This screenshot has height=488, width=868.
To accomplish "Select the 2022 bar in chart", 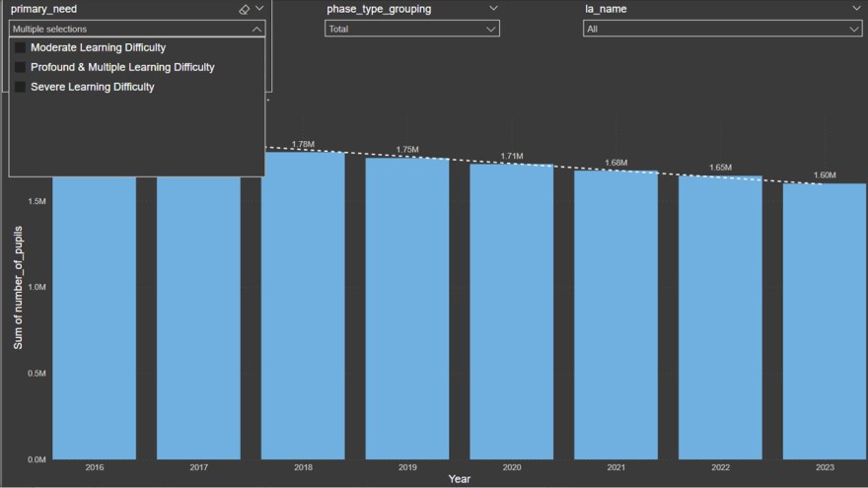I will 720,316.
